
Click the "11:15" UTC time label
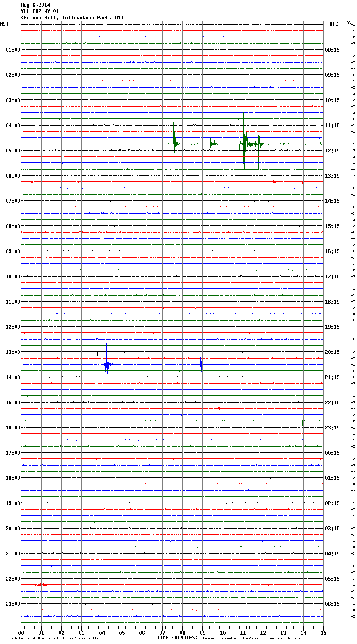click(x=332, y=126)
